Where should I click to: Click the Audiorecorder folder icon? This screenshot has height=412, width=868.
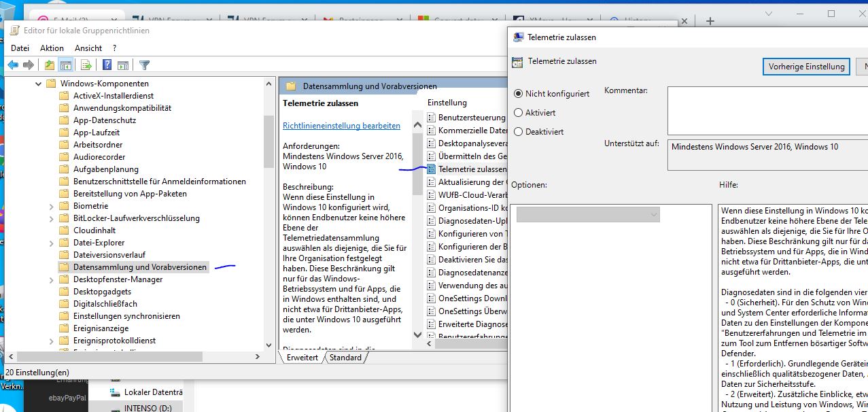(x=64, y=157)
